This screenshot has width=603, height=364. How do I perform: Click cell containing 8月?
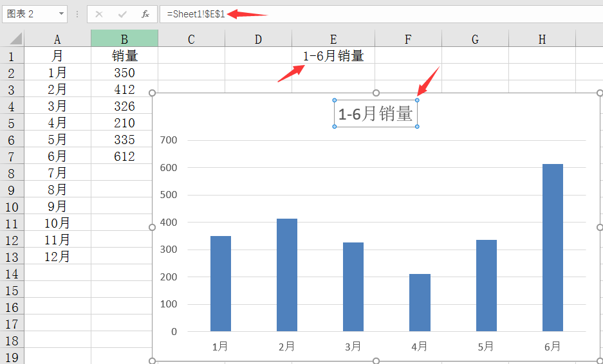[x=57, y=190]
